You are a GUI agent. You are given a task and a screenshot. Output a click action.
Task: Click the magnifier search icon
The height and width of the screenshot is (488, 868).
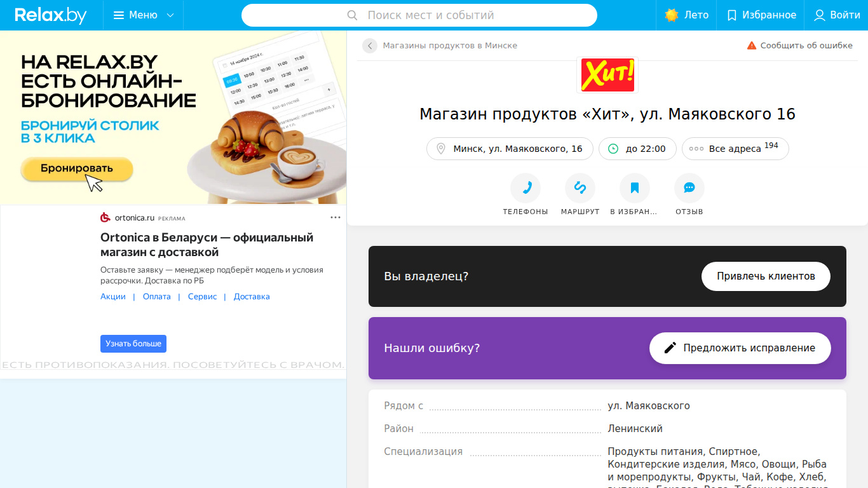point(353,15)
